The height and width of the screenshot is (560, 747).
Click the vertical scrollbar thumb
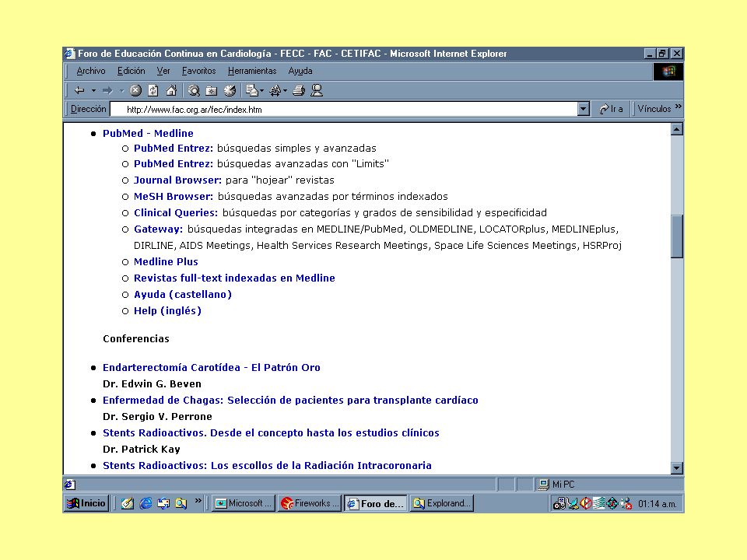[x=677, y=236]
